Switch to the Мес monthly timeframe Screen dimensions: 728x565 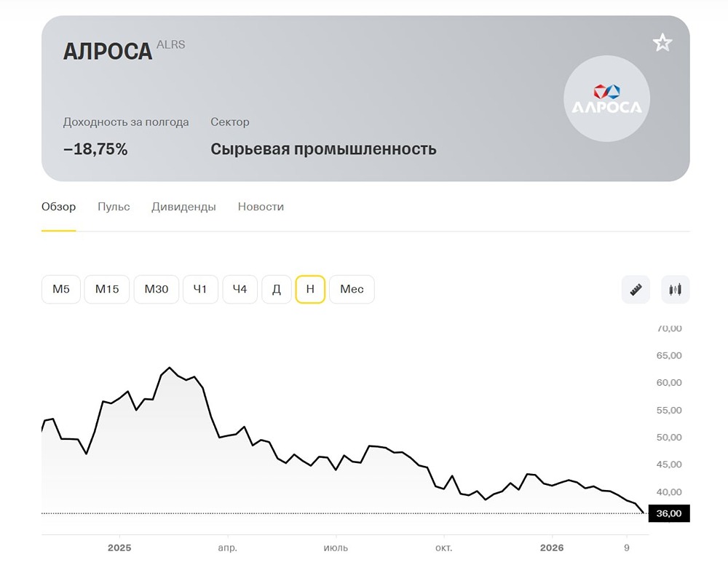pyautogui.click(x=352, y=289)
